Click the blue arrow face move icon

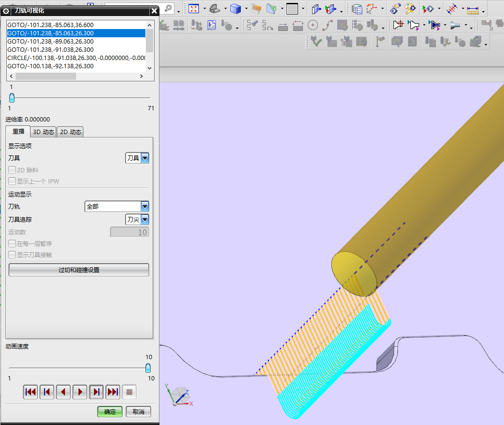(x=316, y=9)
